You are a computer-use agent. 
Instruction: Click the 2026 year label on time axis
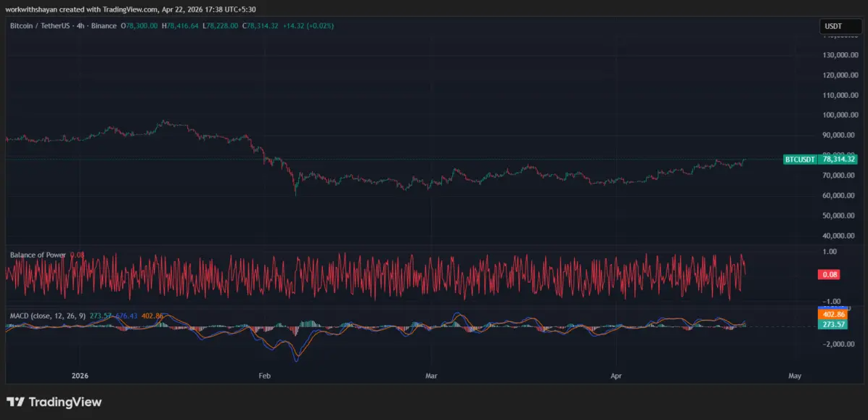(x=81, y=376)
